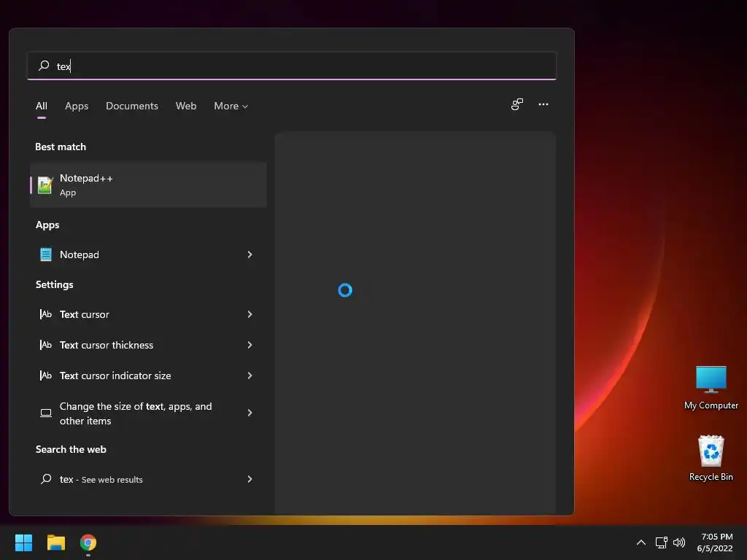Select the My Computer desktop icon
Viewport: 747px width, 560px height.
pos(711,388)
